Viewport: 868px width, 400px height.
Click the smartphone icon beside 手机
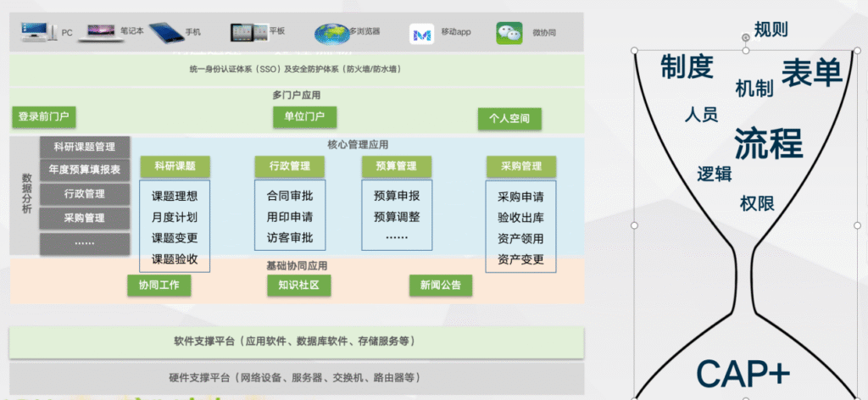tap(166, 32)
